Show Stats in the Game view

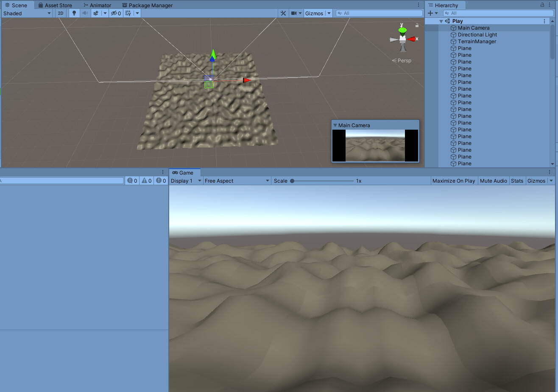pyautogui.click(x=517, y=181)
